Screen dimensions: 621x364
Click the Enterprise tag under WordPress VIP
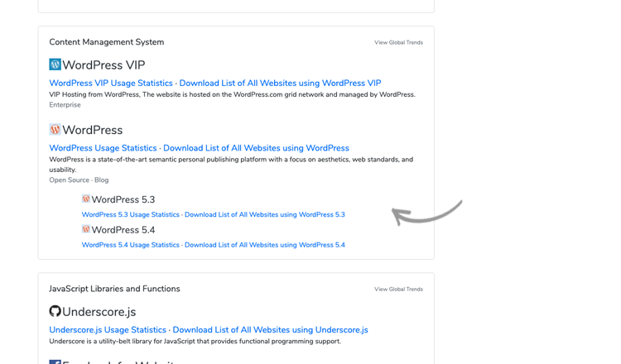coord(65,105)
